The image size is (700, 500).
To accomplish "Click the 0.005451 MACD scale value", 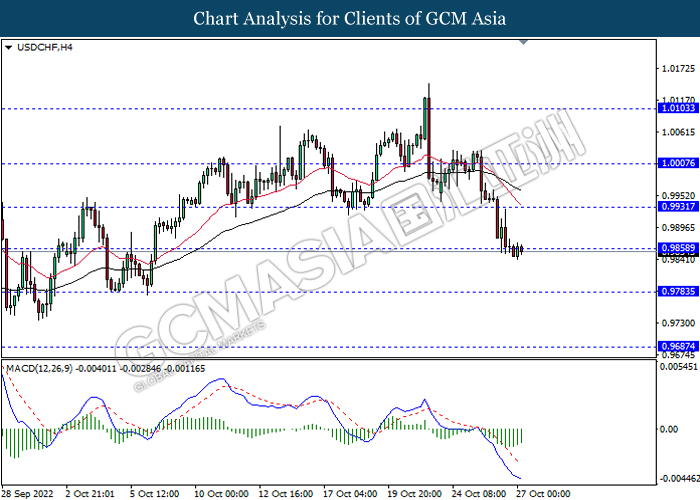I will pos(679,367).
